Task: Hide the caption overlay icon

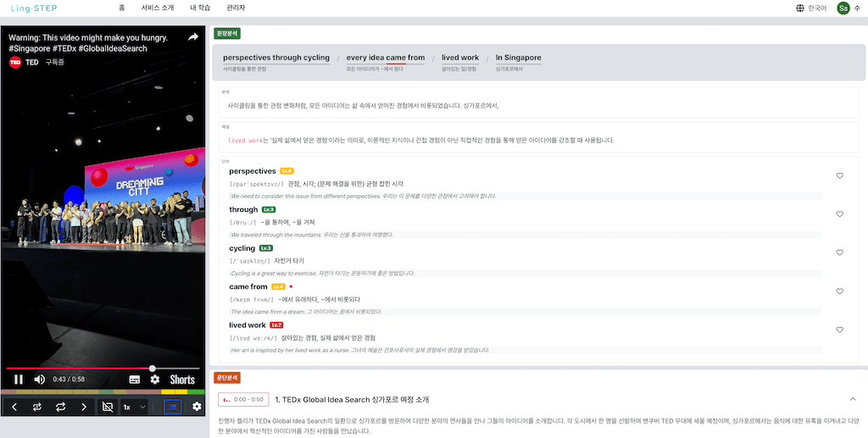Action: click(107, 407)
